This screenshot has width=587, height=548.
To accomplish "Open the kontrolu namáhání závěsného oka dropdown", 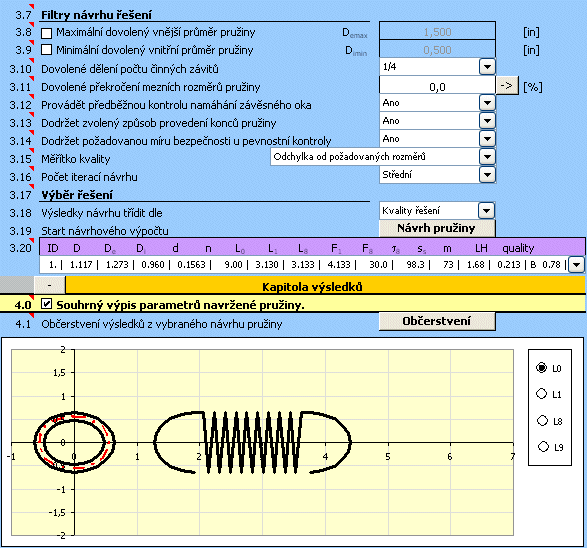I will click(x=487, y=103).
